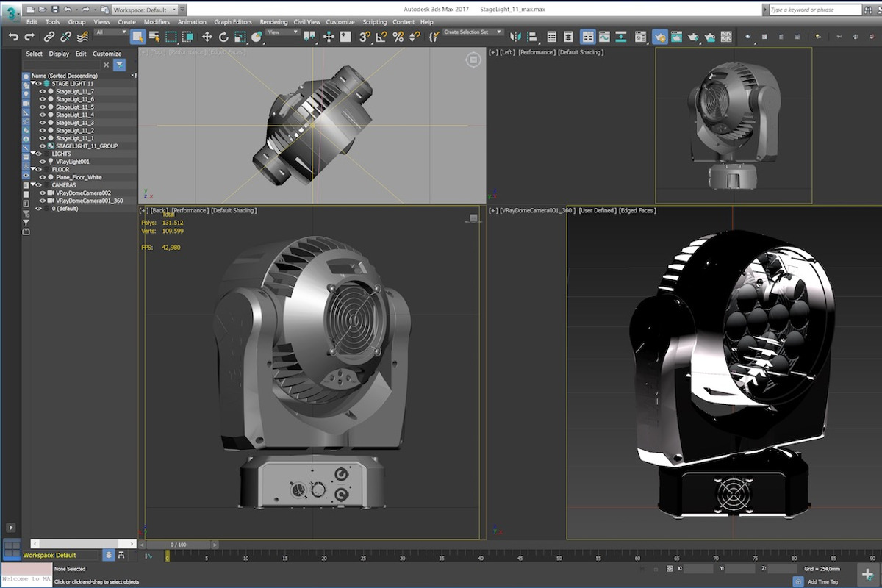The image size is (882, 588).
Task: Open the Curve Editor icon
Action: (x=604, y=37)
